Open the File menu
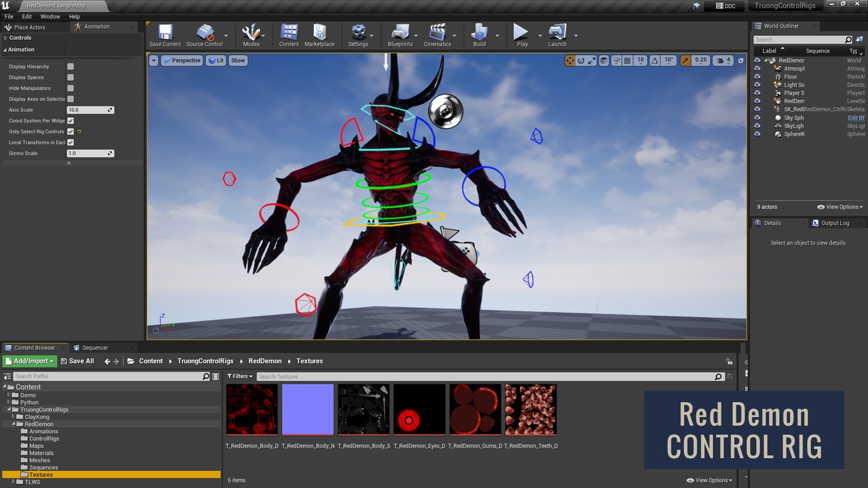 (x=9, y=16)
